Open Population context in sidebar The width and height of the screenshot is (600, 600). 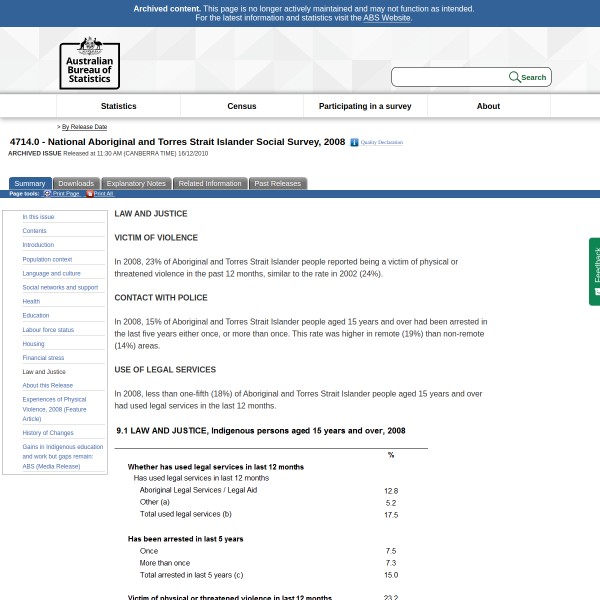pyautogui.click(x=47, y=259)
